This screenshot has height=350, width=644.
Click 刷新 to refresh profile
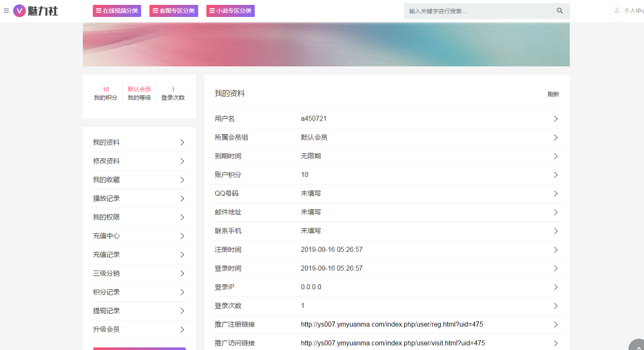tap(553, 94)
